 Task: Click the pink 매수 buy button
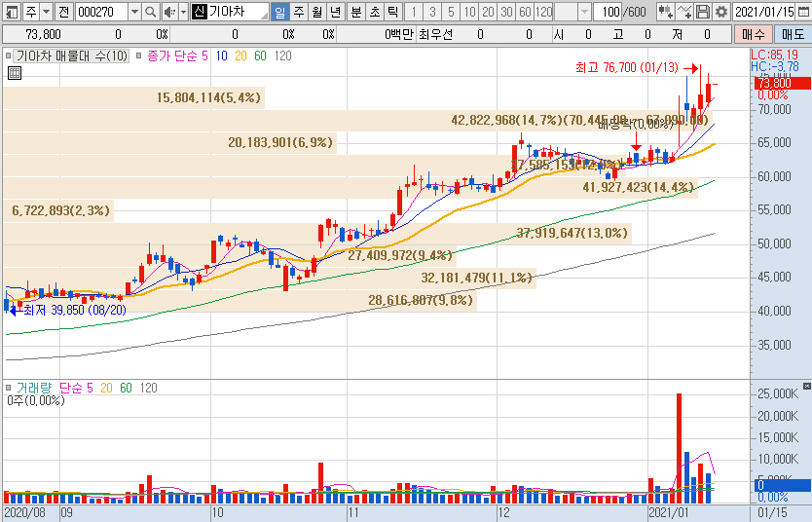(753, 34)
